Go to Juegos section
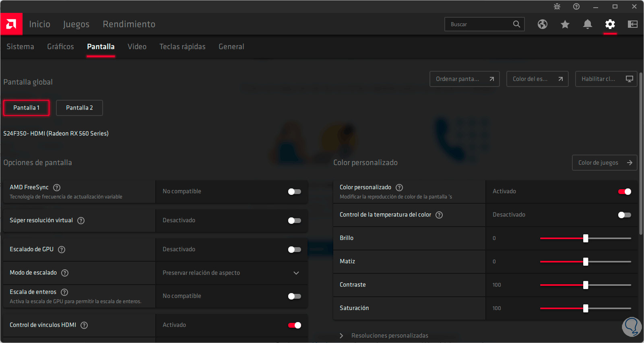Screen dimensions: 644x343 76,24
